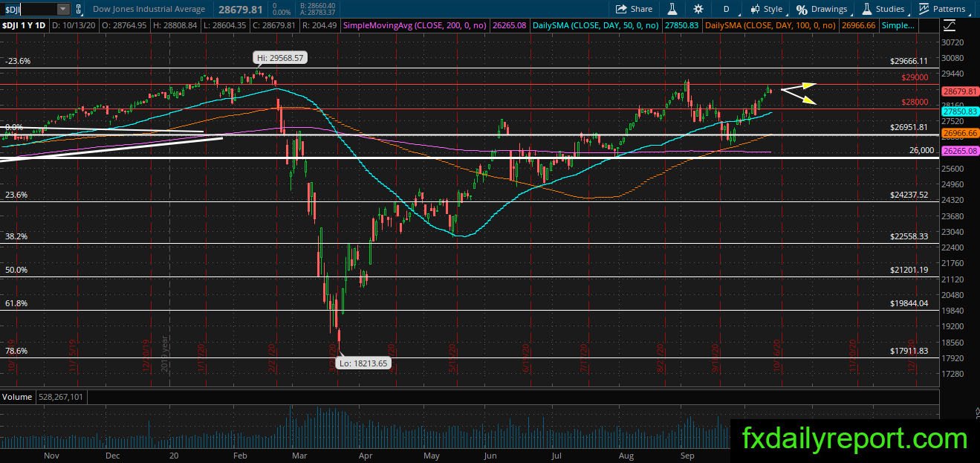Open the Edit studies flask icon
This screenshot has width=980, height=463.
click(672, 9)
